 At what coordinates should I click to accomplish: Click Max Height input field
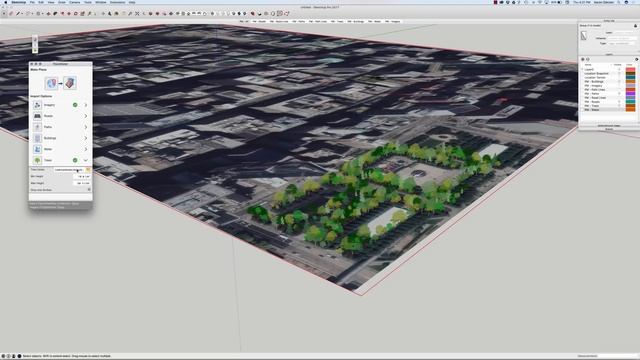click(82, 183)
